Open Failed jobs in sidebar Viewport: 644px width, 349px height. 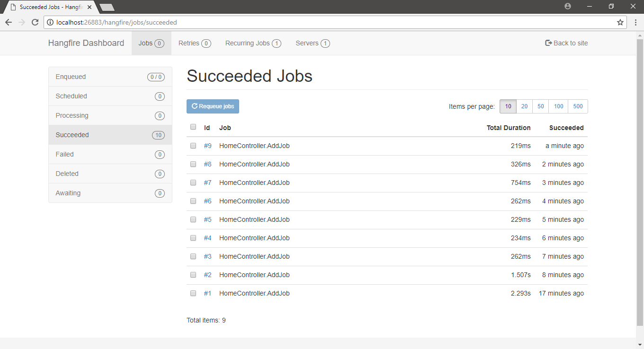click(x=110, y=154)
